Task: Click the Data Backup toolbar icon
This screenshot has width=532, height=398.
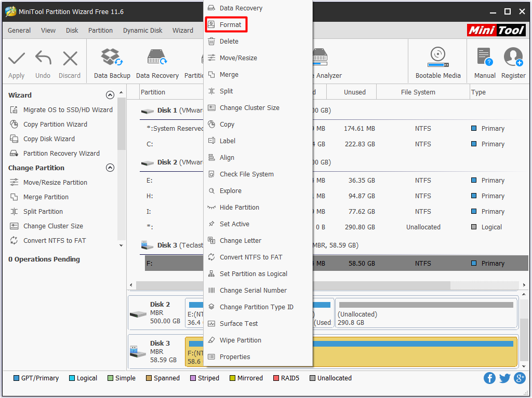Action: [x=112, y=58]
